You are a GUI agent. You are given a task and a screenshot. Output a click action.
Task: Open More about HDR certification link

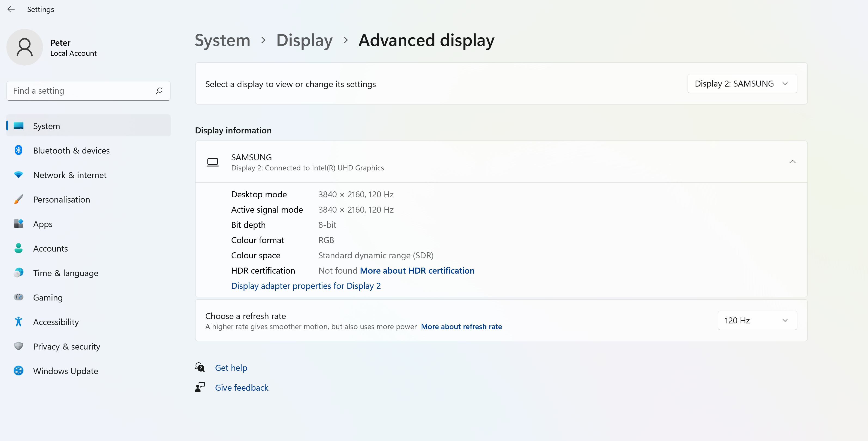417,271
